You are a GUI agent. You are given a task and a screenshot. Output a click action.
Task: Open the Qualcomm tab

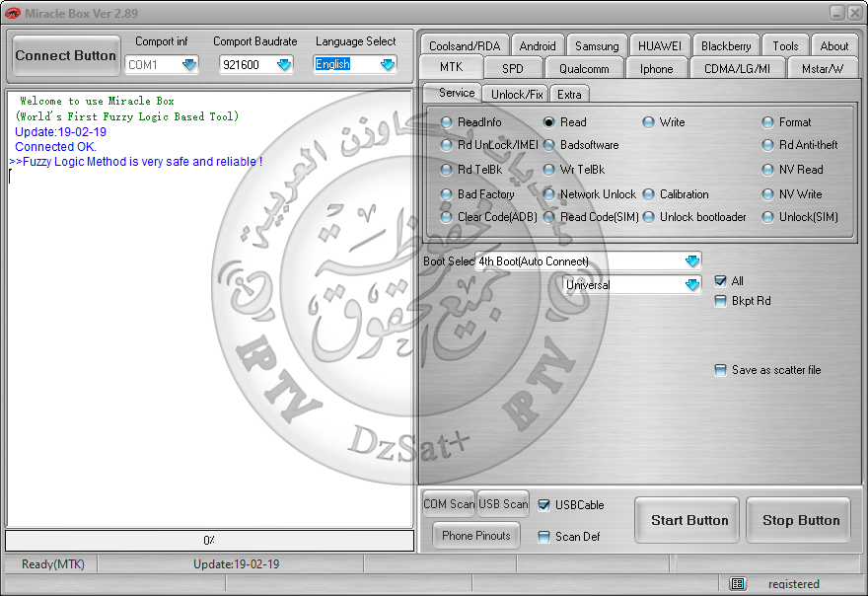[x=584, y=69]
